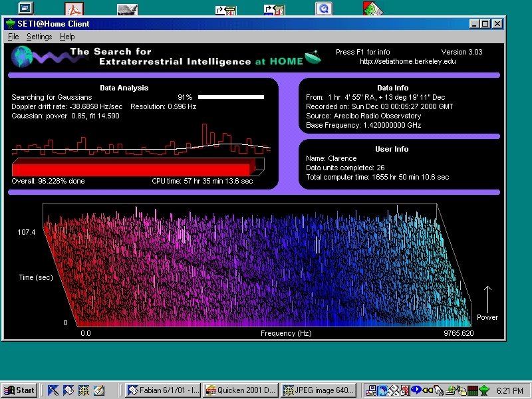Click the satellite dish icon beside HOME
This screenshot has width=532, height=399.
pos(313,57)
